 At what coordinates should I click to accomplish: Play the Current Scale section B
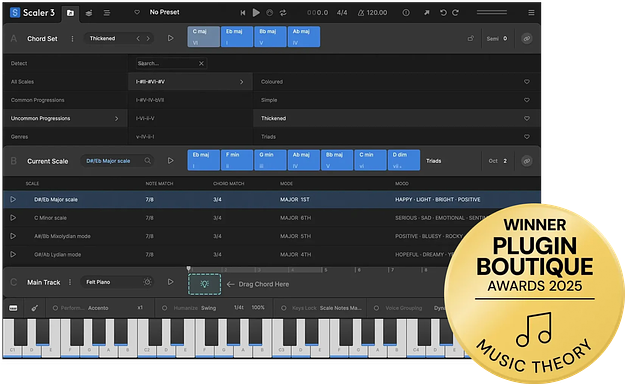tap(171, 161)
